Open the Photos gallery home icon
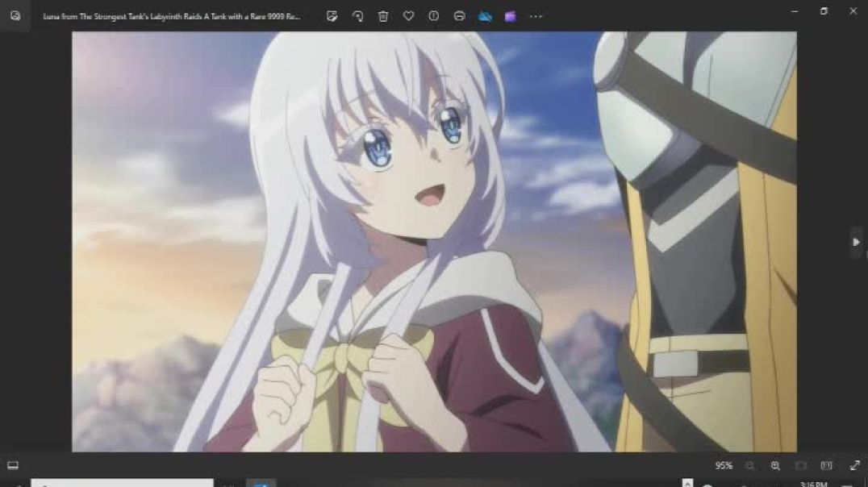 pyautogui.click(x=15, y=15)
